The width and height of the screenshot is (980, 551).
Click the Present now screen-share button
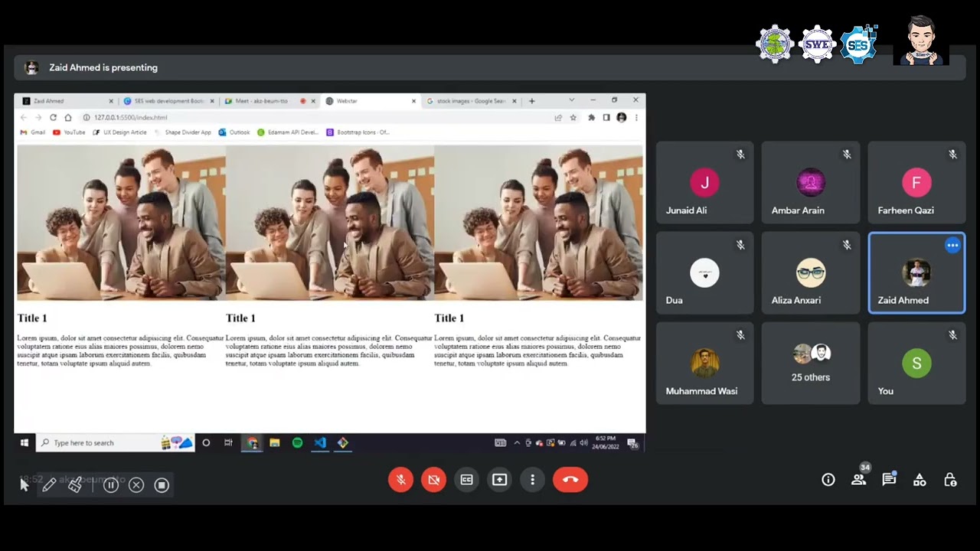point(499,480)
